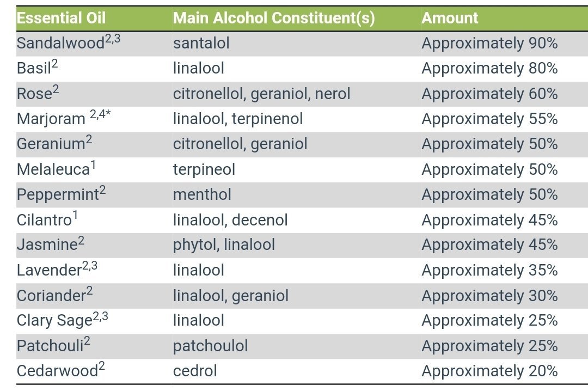588x391 pixels.
Task: Select the Sandalwood oil name cell
Action: coord(61,43)
